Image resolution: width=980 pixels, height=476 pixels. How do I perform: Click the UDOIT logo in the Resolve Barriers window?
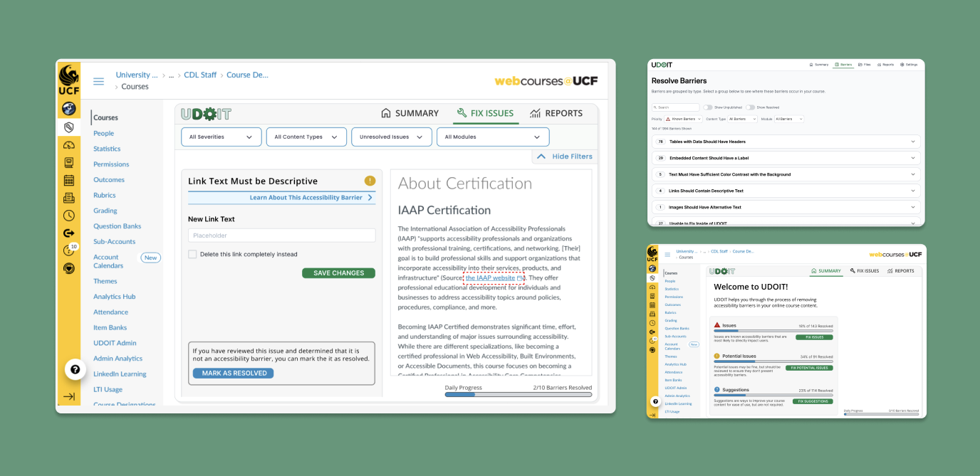[x=662, y=65]
